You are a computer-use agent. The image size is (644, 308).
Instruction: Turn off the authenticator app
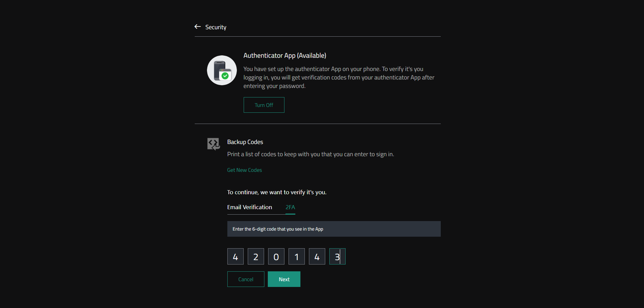[264, 105]
